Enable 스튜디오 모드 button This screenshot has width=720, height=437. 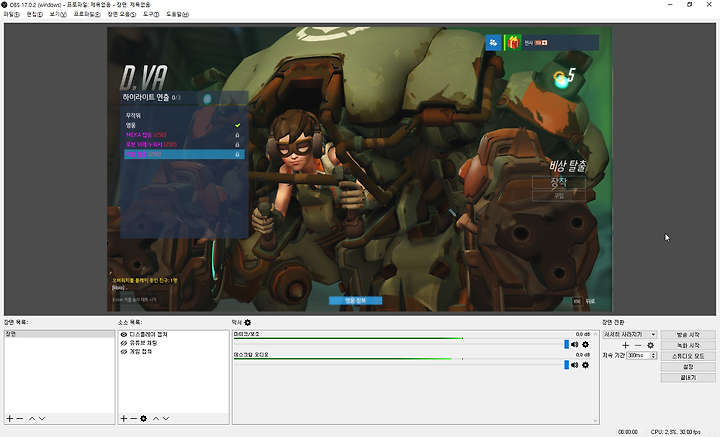pyautogui.click(x=688, y=356)
